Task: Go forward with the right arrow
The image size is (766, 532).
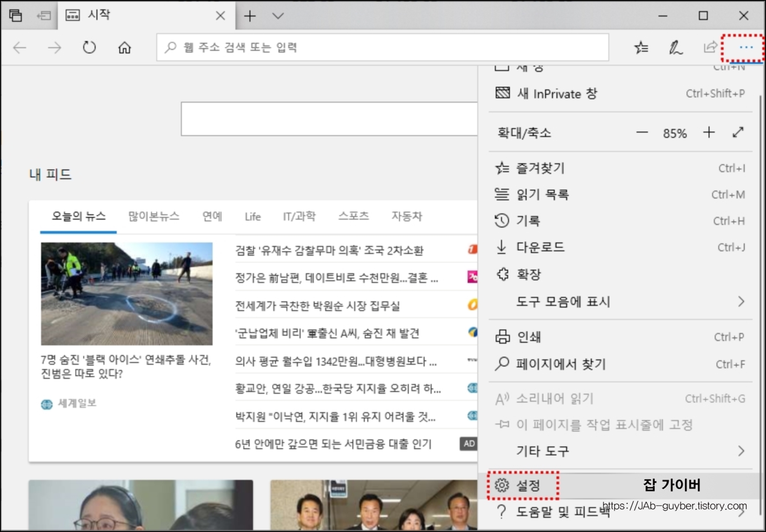Action: (x=54, y=47)
